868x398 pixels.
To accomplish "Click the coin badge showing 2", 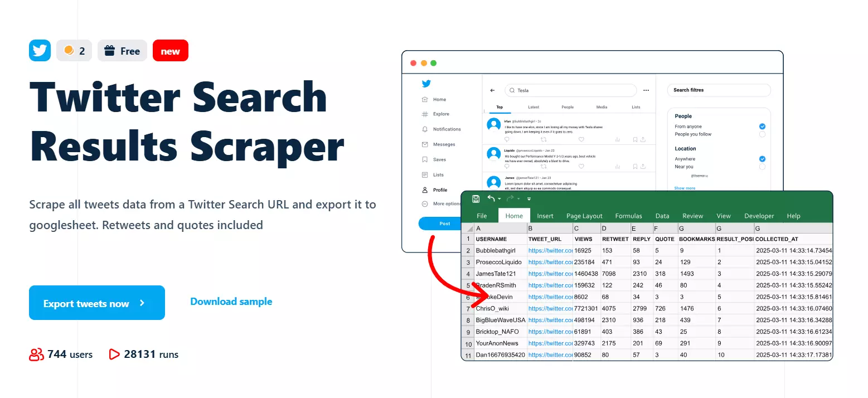I will pyautogui.click(x=75, y=51).
